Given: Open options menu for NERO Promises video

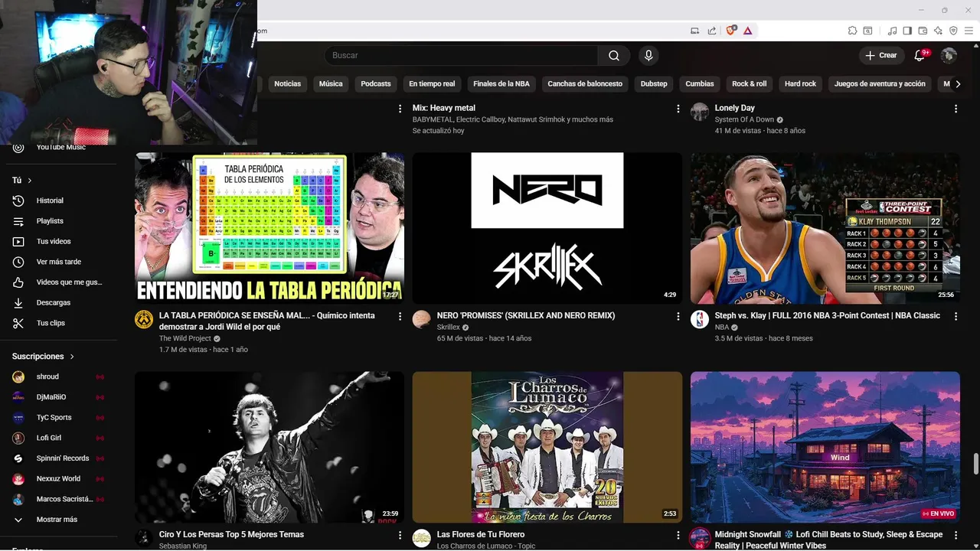Looking at the screenshot, I should [678, 316].
